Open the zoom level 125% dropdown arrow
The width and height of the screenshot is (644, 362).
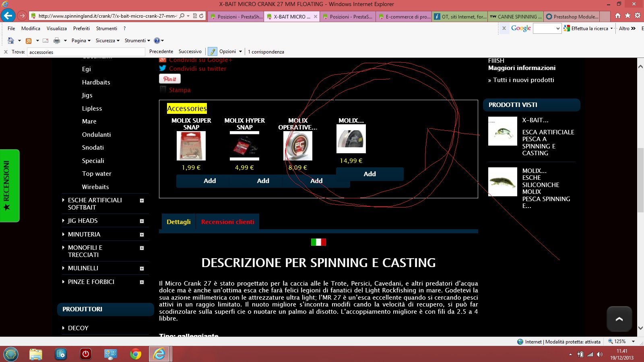click(633, 341)
